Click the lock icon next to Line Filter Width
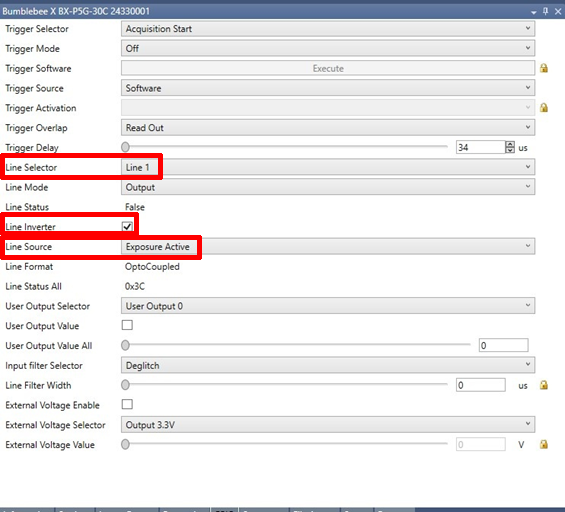 (x=544, y=385)
